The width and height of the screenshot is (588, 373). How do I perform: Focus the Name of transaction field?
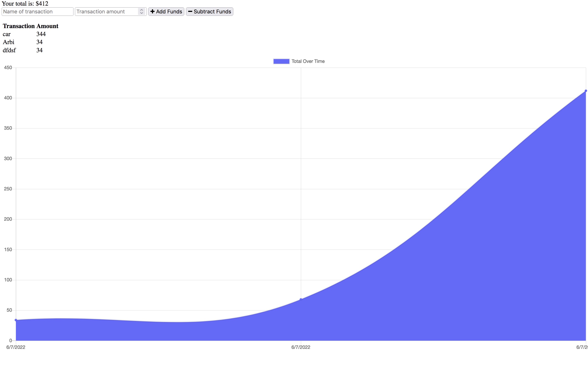pyautogui.click(x=38, y=11)
